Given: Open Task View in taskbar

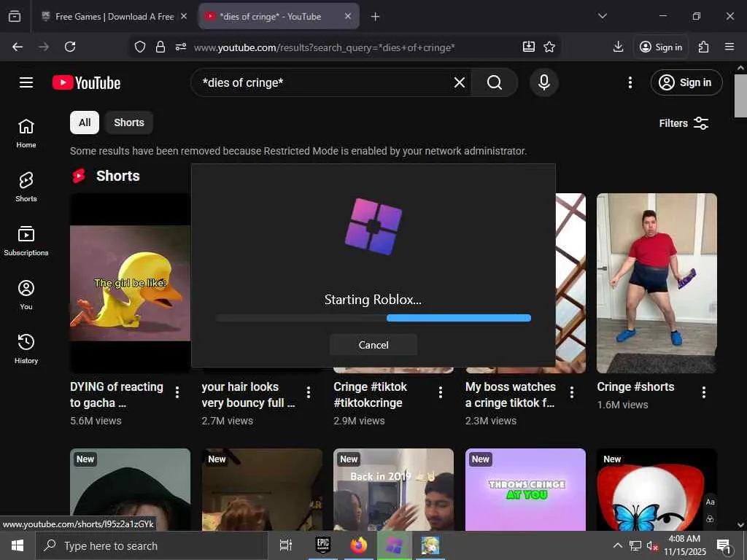Looking at the screenshot, I should [286, 545].
